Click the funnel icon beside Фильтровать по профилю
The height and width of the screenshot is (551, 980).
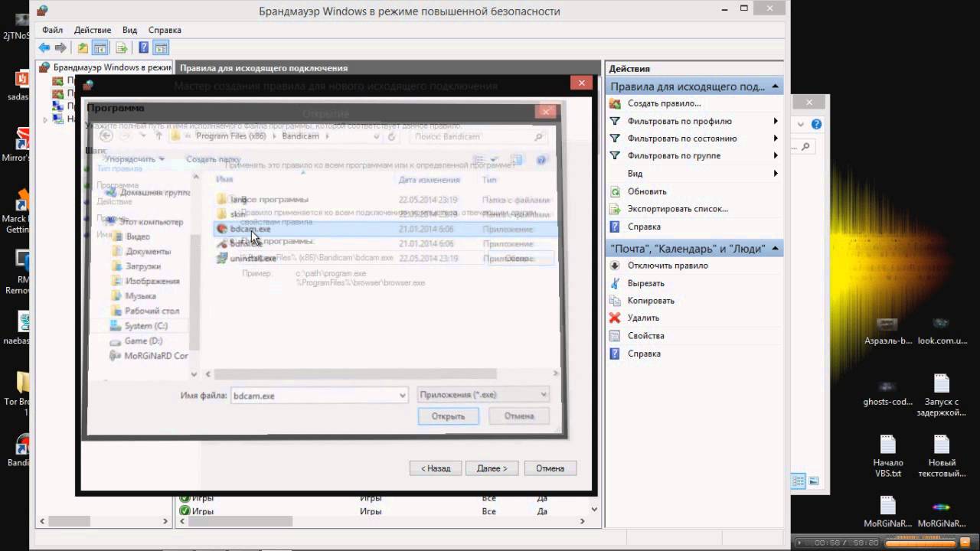pyautogui.click(x=614, y=121)
